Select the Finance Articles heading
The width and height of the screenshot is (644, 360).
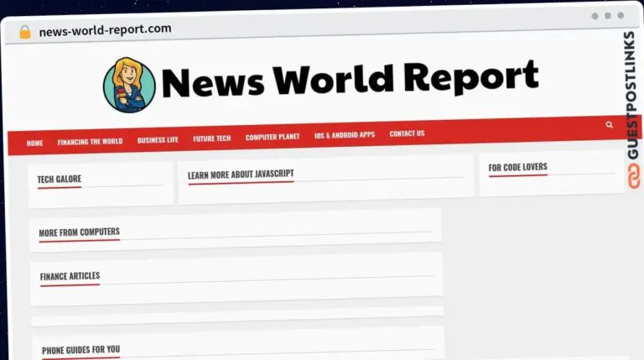70,276
